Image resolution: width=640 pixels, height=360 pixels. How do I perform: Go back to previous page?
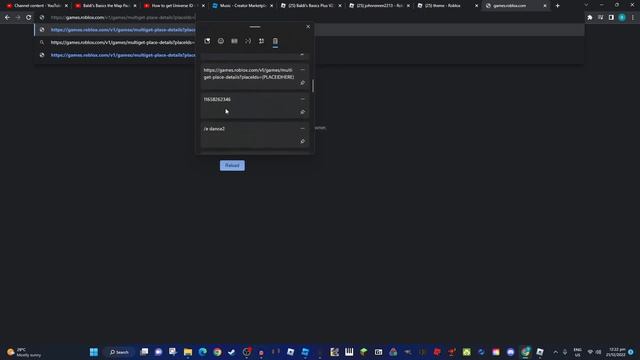pyautogui.click(x=7, y=18)
